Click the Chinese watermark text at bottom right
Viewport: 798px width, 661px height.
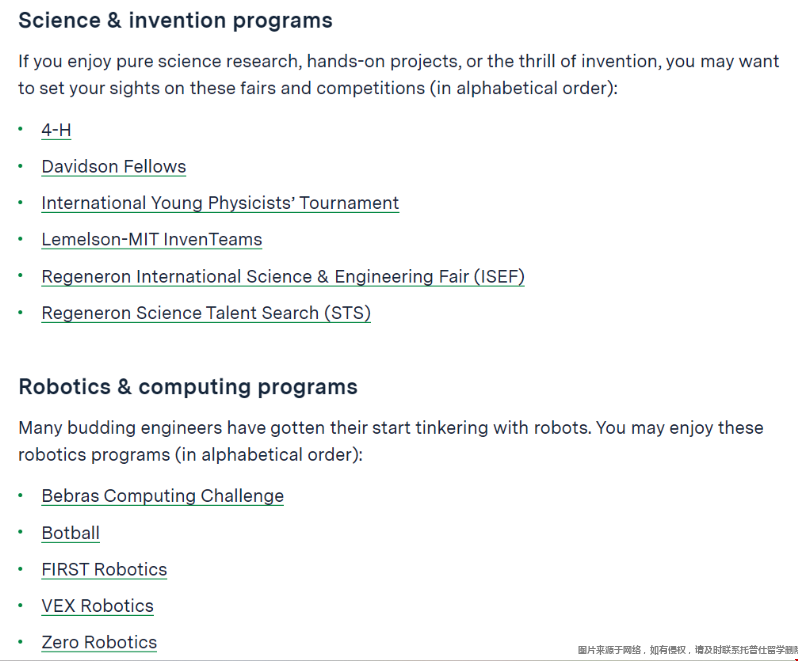click(686, 650)
